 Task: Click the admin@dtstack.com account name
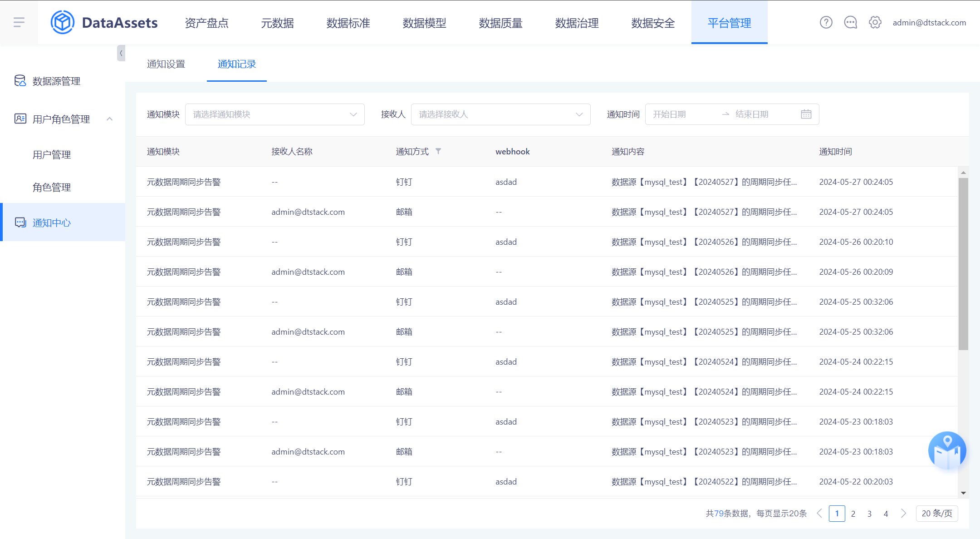[929, 23]
